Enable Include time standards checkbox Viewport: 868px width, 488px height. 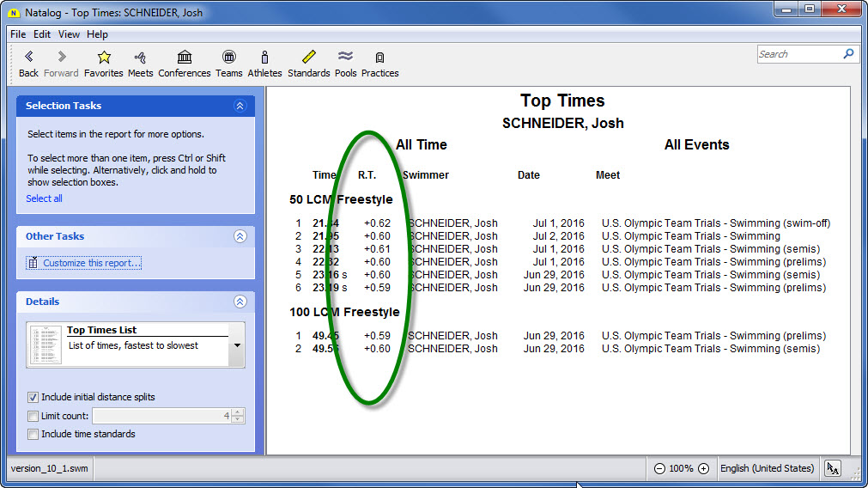coord(33,434)
